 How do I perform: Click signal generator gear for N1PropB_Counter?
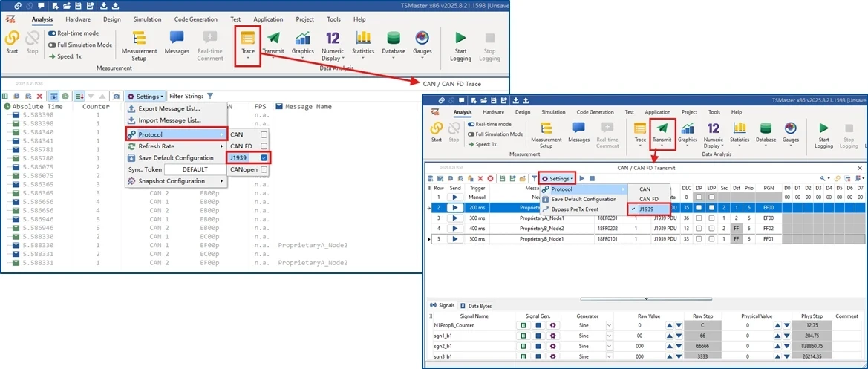[552, 325]
